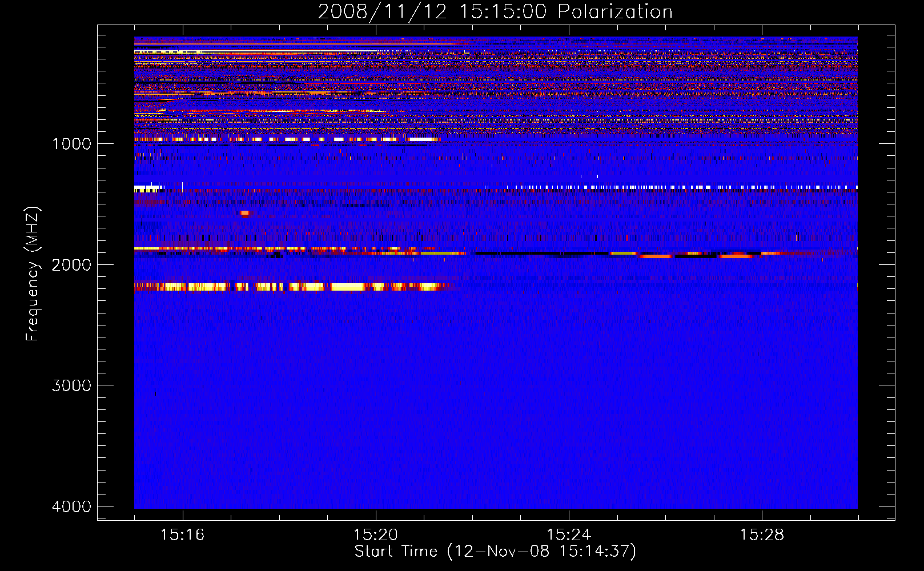Click the 1000 frequency tick label
The image size is (924, 571).
coord(71,143)
